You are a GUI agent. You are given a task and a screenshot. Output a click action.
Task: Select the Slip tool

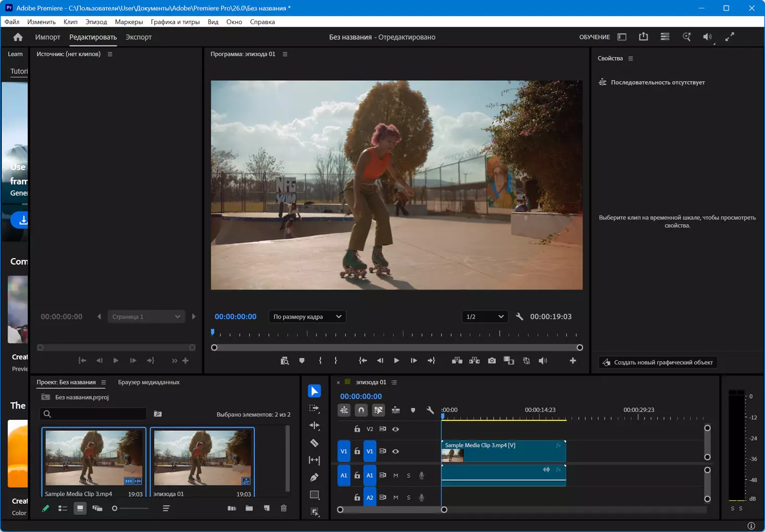(x=314, y=460)
